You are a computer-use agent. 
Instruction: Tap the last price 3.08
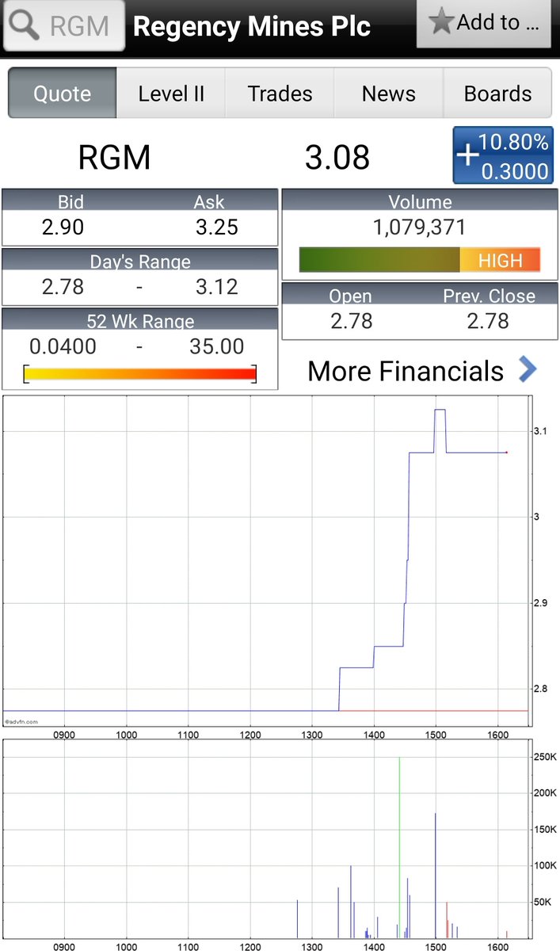click(x=337, y=157)
